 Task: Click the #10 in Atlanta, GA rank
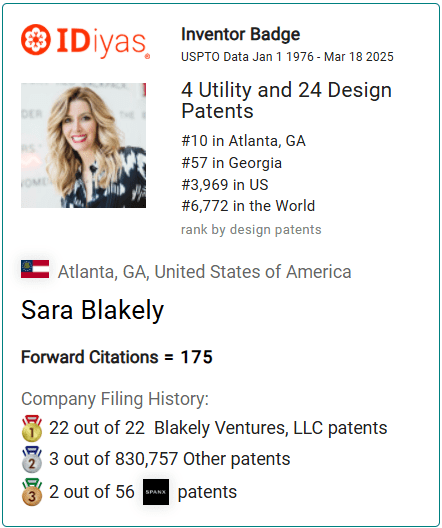tap(243, 141)
